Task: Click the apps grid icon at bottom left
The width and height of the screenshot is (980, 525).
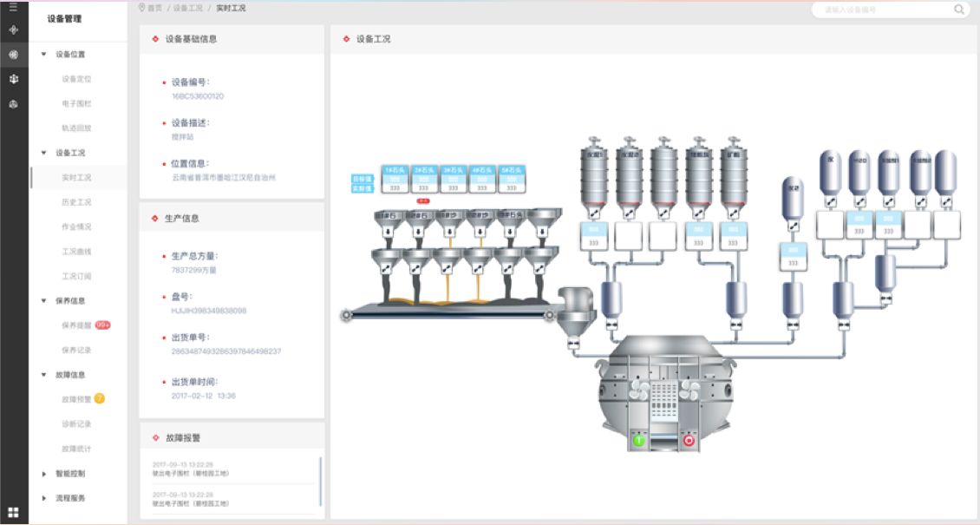Action: 13,512
